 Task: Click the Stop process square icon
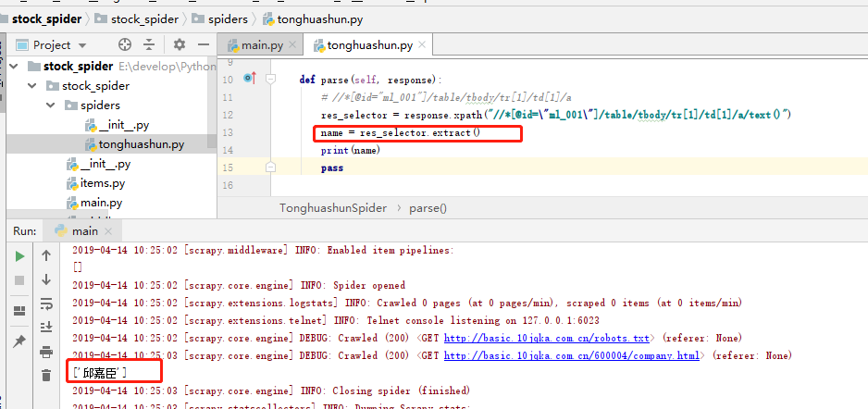click(20, 280)
